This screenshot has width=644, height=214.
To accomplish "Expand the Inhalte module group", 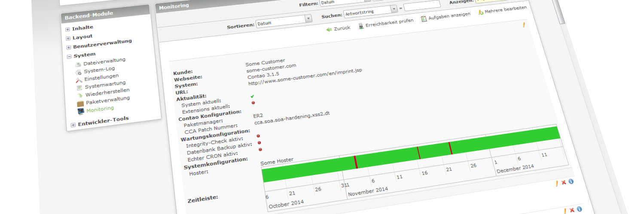I will [68, 30].
